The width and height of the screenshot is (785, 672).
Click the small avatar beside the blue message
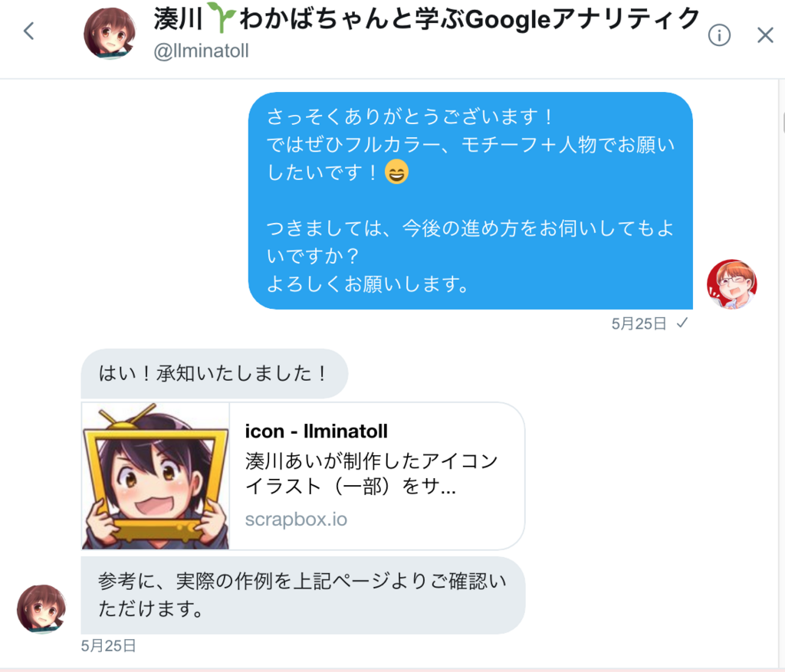point(732,284)
